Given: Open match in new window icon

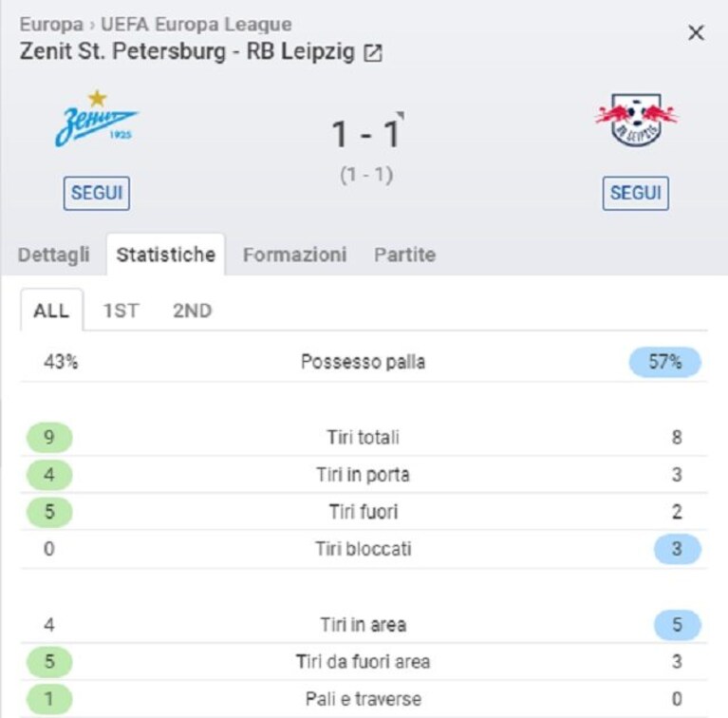Looking at the screenshot, I should pyautogui.click(x=373, y=52).
